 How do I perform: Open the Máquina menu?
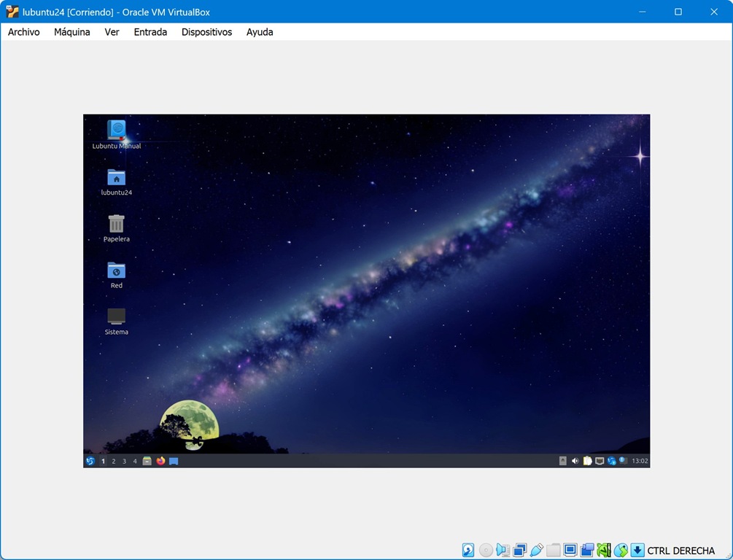click(x=72, y=32)
